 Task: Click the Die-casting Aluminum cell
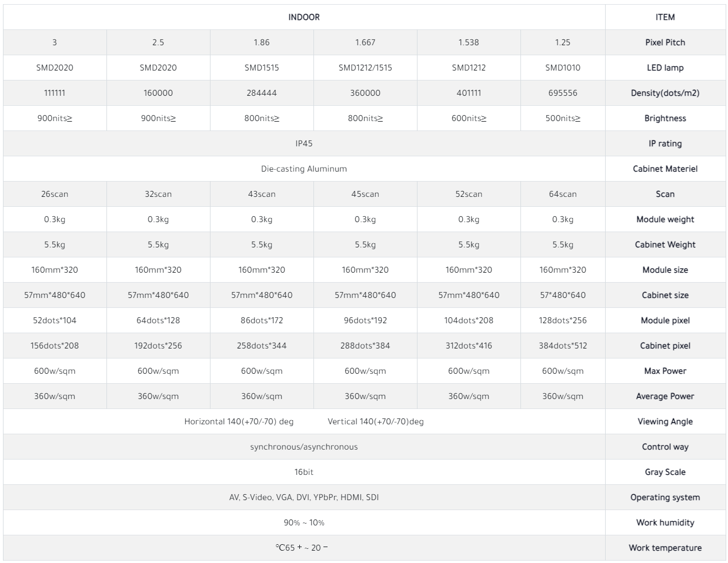coord(304,169)
